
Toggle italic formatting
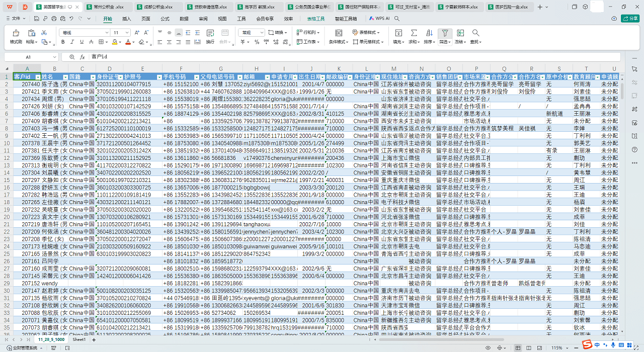(72, 42)
